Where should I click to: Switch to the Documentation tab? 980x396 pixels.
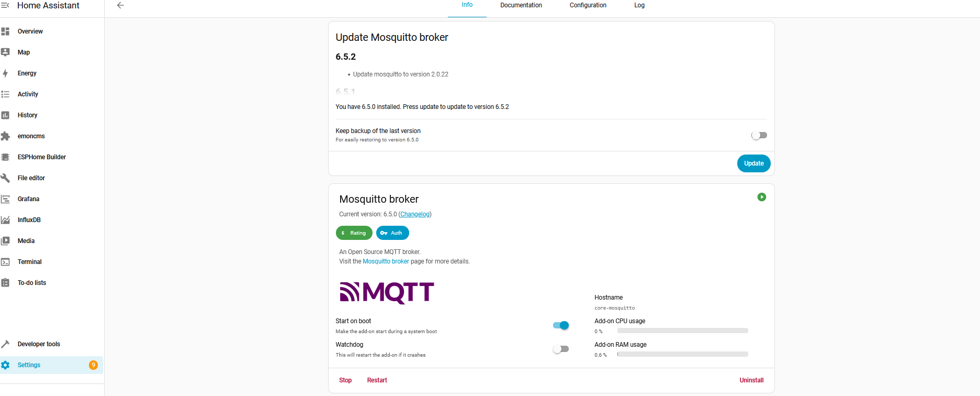(x=521, y=5)
